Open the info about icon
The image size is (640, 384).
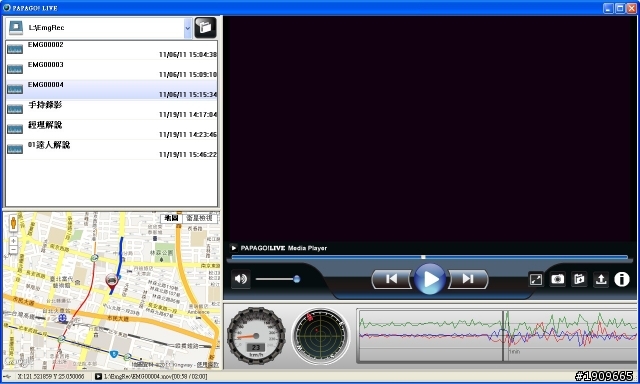pyautogui.click(x=622, y=279)
